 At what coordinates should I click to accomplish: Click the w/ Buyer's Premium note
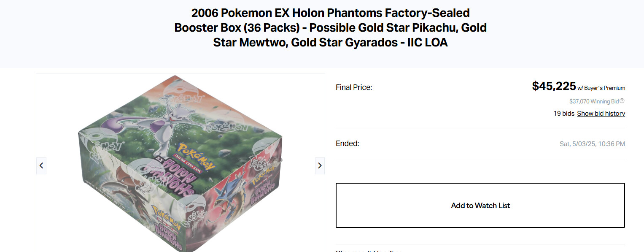(x=601, y=88)
